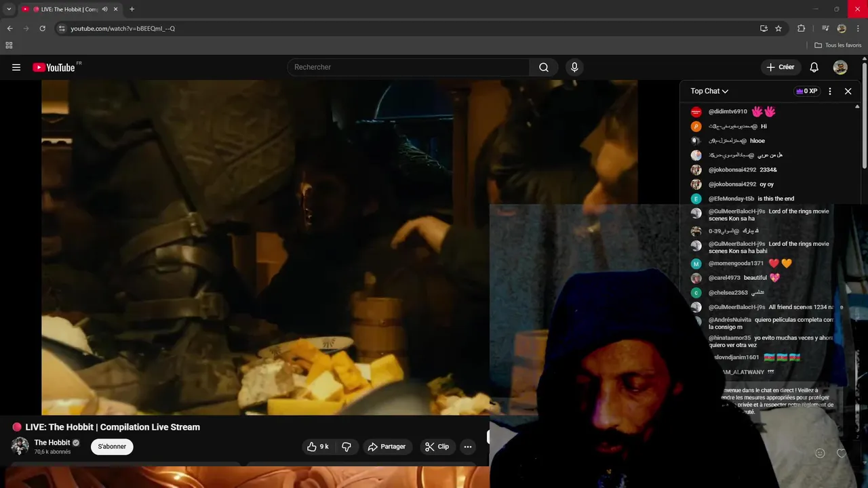This screenshot has height=488, width=868.
Task: Click the address bar URL
Action: [123, 28]
